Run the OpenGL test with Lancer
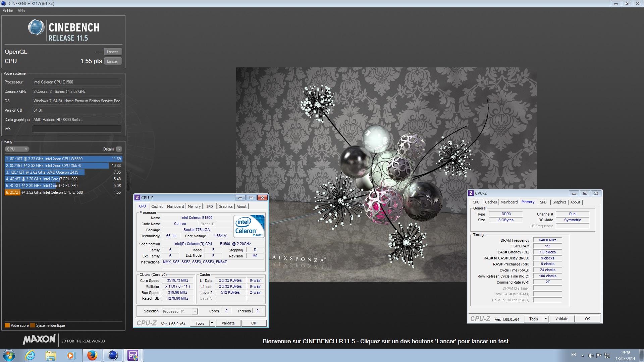Image resolution: width=644 pixels, height=362 pixels. 112,52
